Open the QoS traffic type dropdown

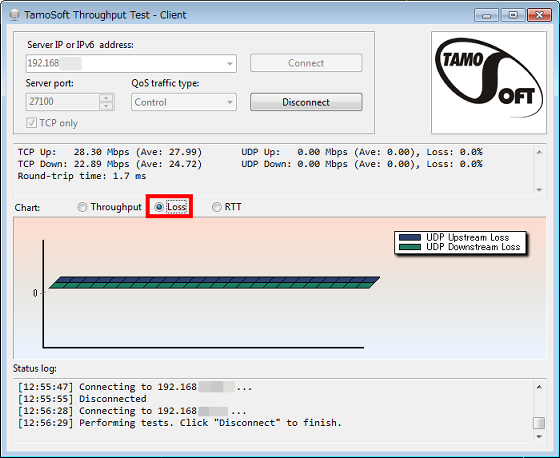click(230, 103)
